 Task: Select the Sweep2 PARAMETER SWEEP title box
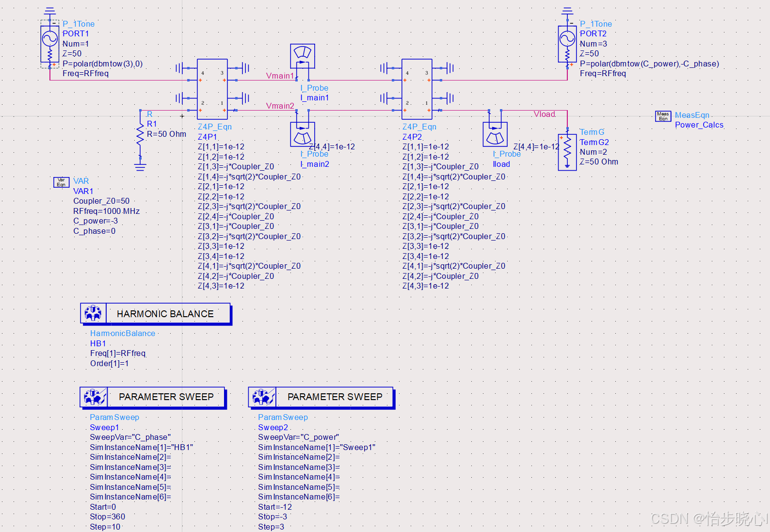coord(321,397)
